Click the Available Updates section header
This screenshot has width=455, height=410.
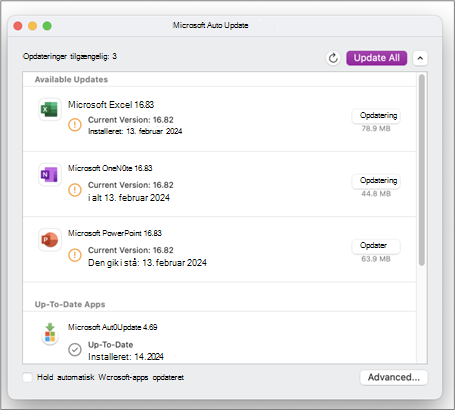tap(71, 79)
